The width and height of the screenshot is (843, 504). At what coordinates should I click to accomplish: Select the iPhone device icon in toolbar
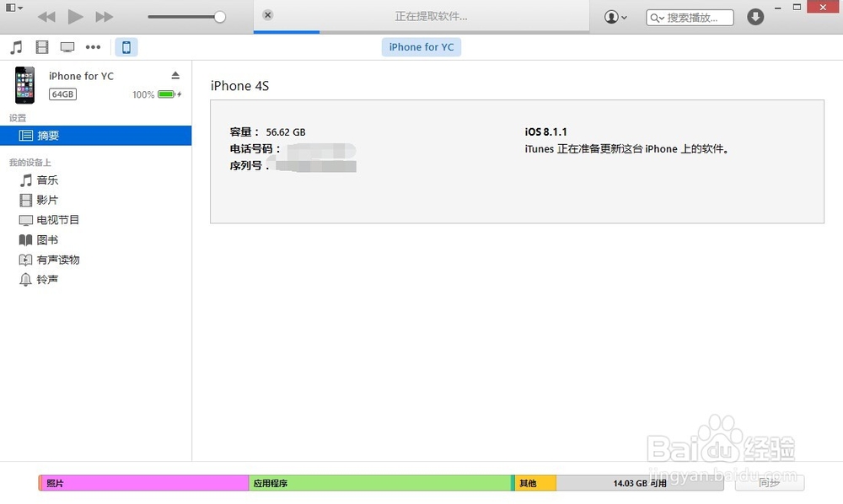point(126,47)
